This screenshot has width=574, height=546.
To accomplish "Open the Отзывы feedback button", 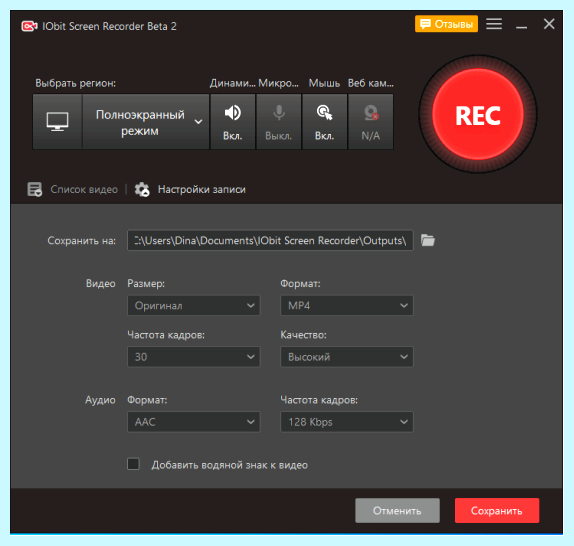I will [x=446, y=24].
